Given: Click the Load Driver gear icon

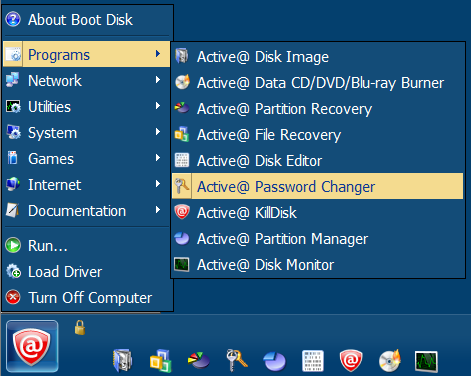Looking at the screenshot, I should click(x=14, y=271).
